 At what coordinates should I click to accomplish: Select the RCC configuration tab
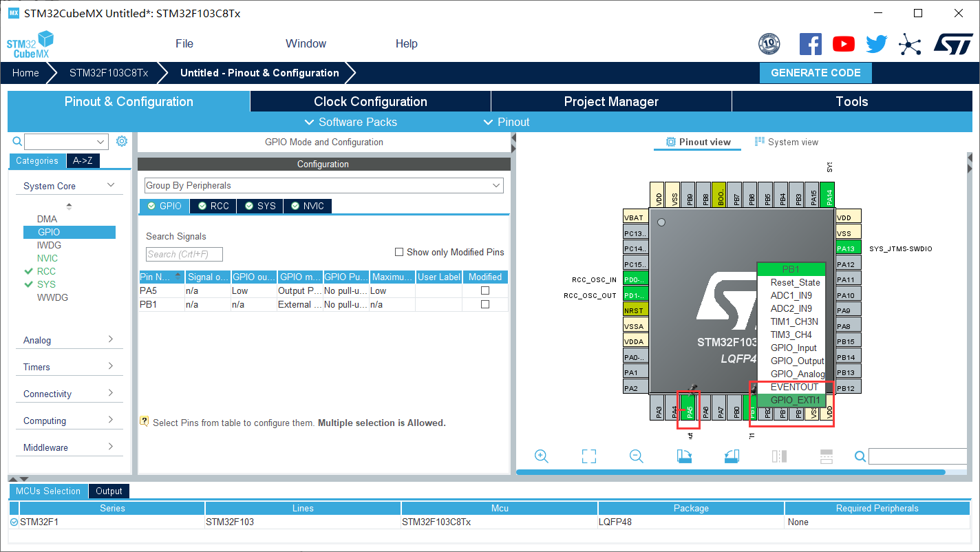(213, 206)
